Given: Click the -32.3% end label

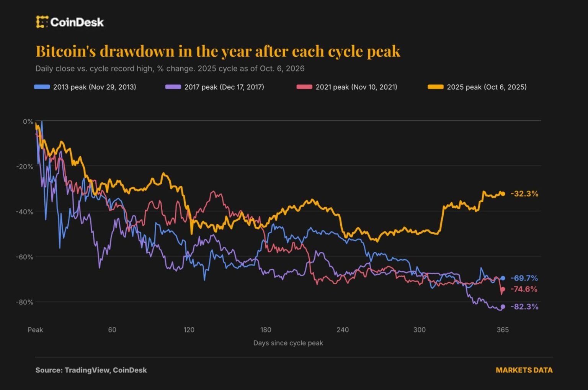Looking at the screenshot, I should [524, 194].
